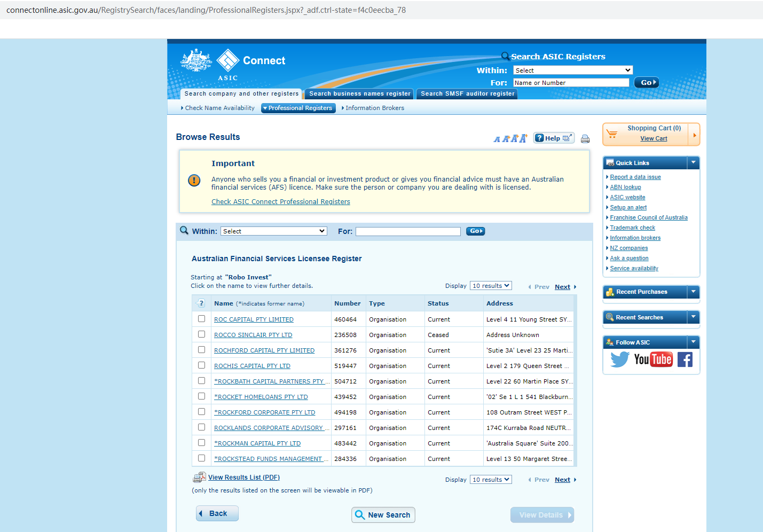Click the Recent Searches panel icon

[x=610, y=317]
